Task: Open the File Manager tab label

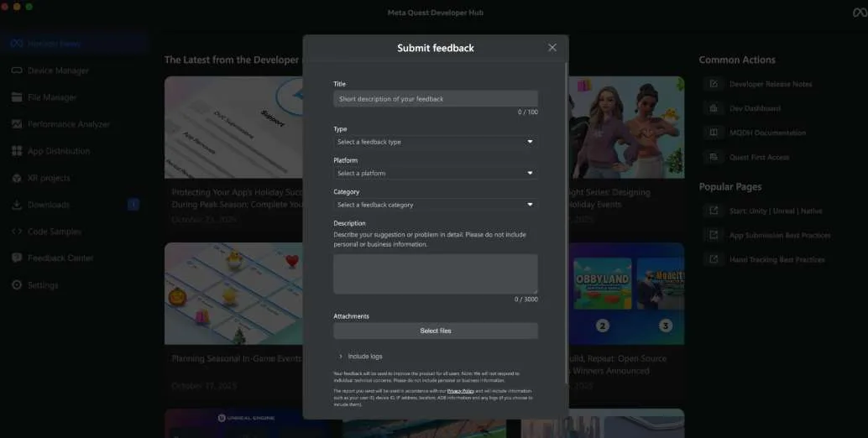Action: coord(52,96)
